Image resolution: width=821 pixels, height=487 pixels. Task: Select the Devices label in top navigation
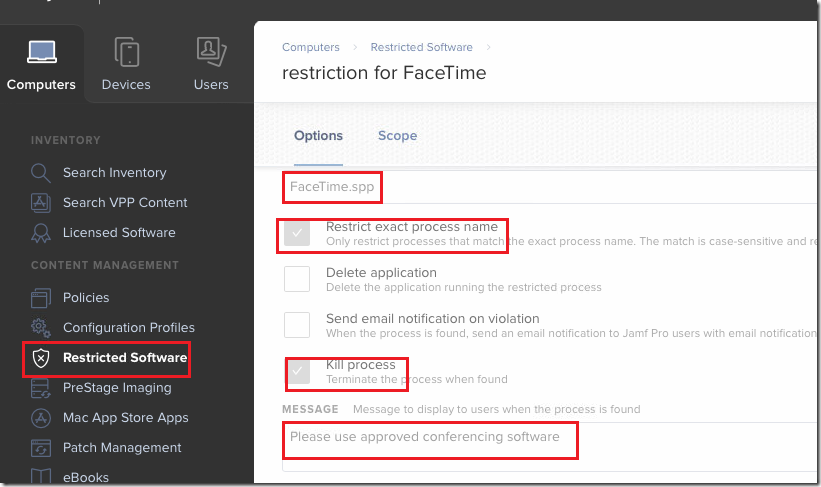126,84
